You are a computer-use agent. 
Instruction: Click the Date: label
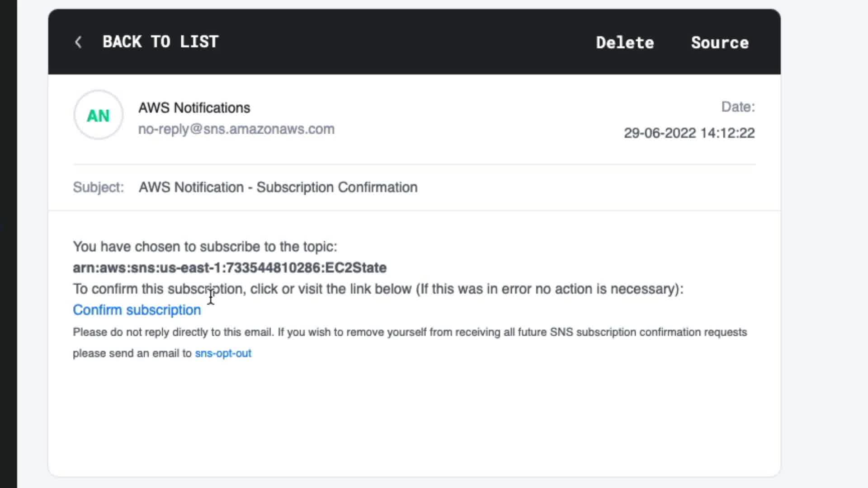[738, 107]
